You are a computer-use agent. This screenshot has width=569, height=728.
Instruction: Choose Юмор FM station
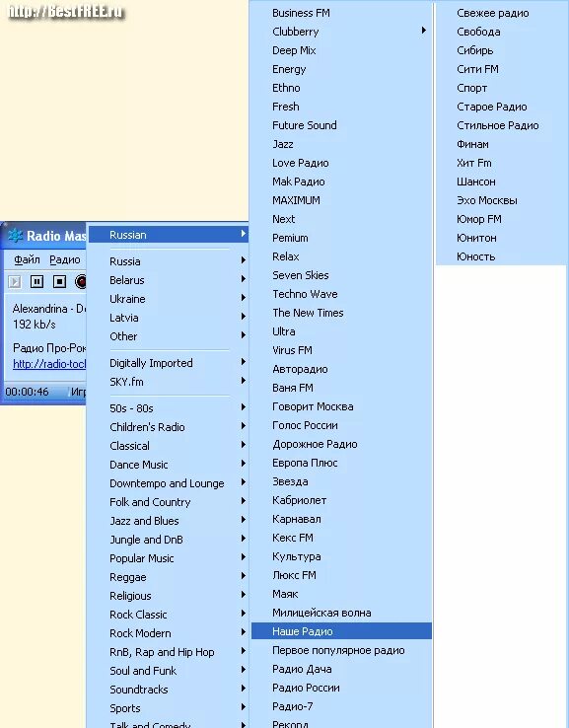[x=502, y=219]
